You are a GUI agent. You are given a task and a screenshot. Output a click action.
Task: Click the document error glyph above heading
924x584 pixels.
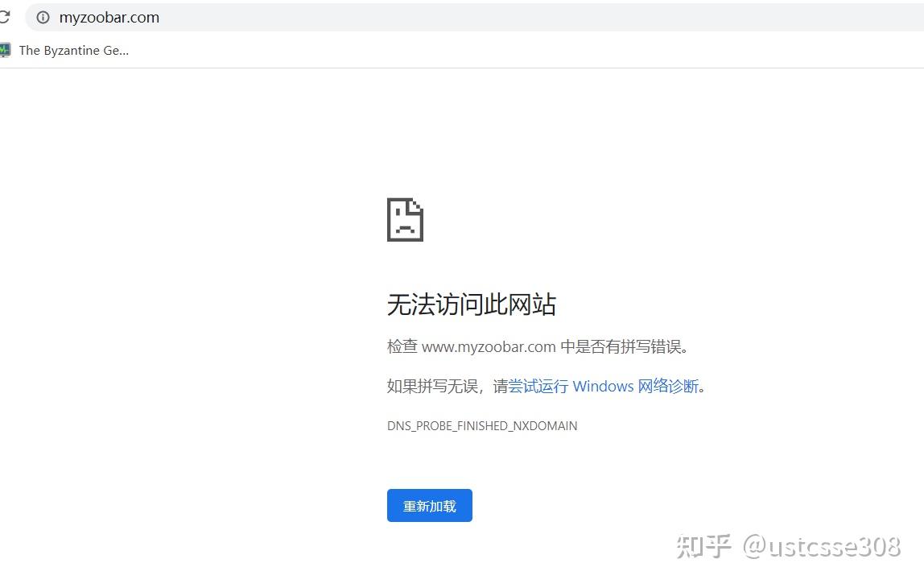405,218
